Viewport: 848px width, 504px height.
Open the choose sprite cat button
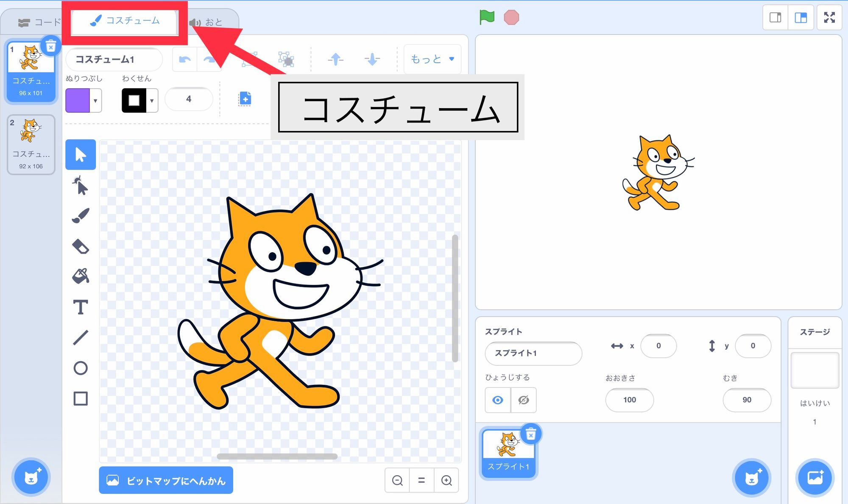click(x=751, y=478)
